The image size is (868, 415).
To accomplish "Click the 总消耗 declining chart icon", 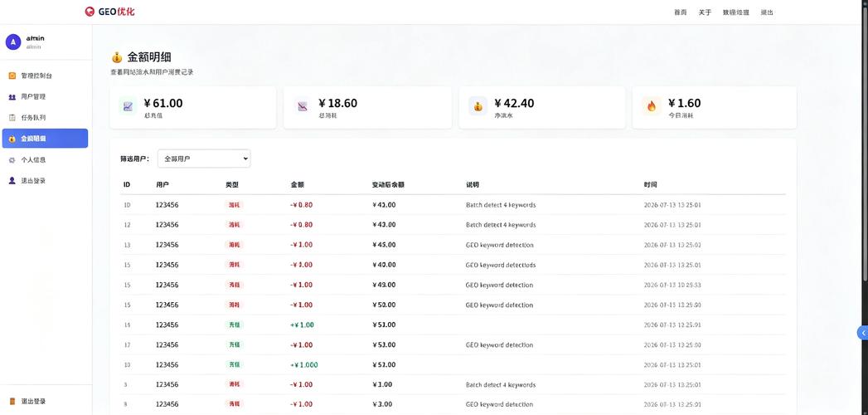I will click(x=303, y=106).
